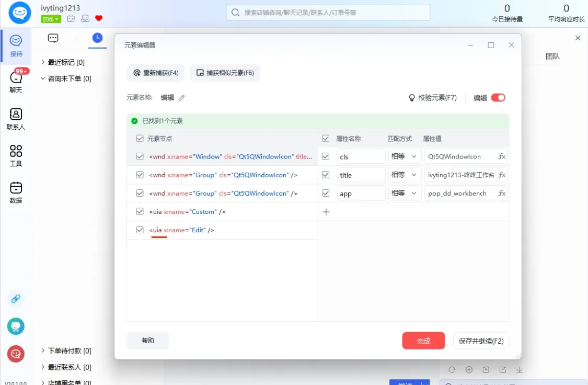
Task: Select the clock history tab
Action: (97, 38)
